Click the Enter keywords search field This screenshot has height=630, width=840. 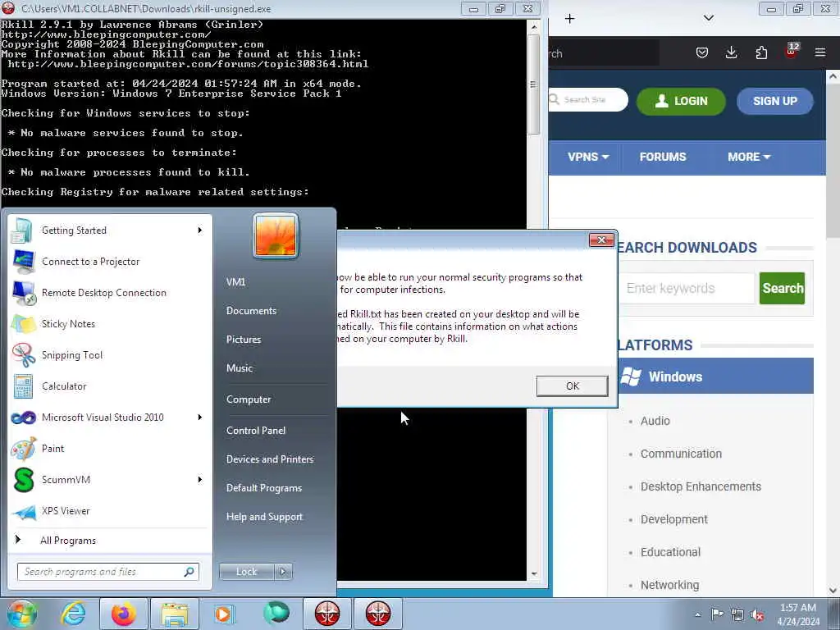(687, 288)
